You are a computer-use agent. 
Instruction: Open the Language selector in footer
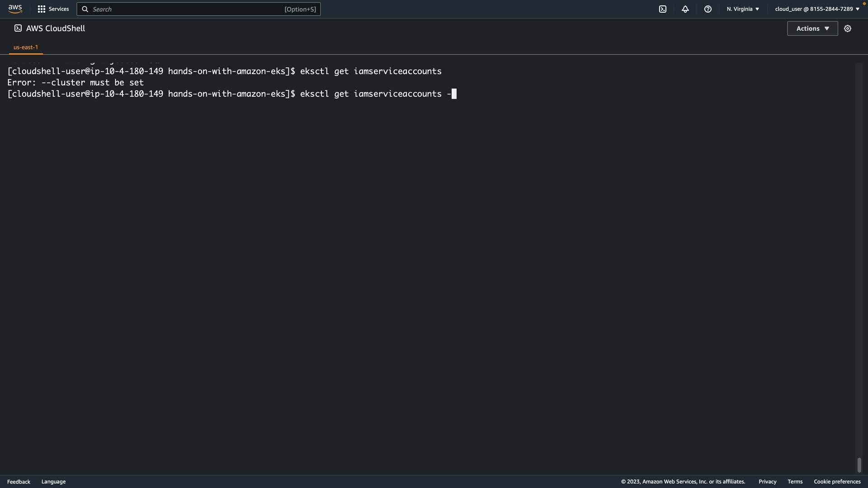click(x=53, y=482)
